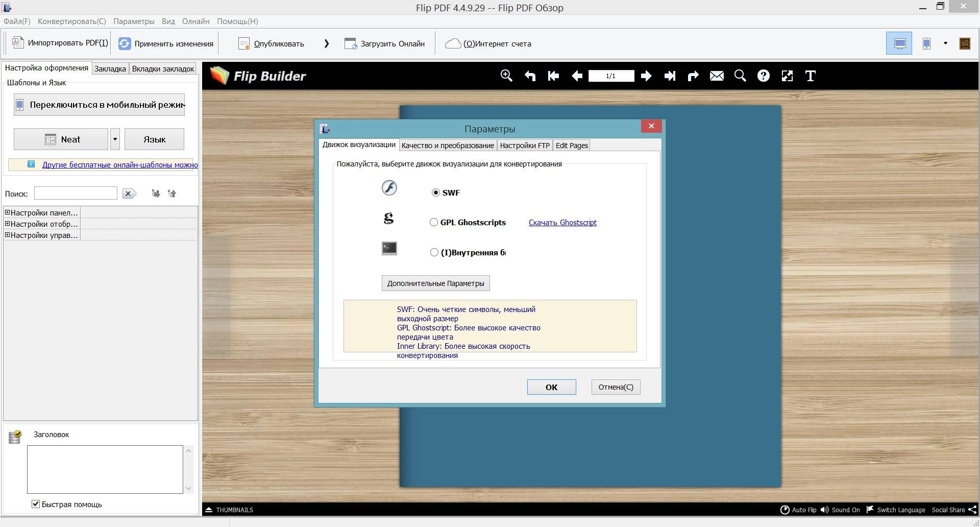Open the Помощь(H) menu
This screenshot has height=527, width=980.
237,21
